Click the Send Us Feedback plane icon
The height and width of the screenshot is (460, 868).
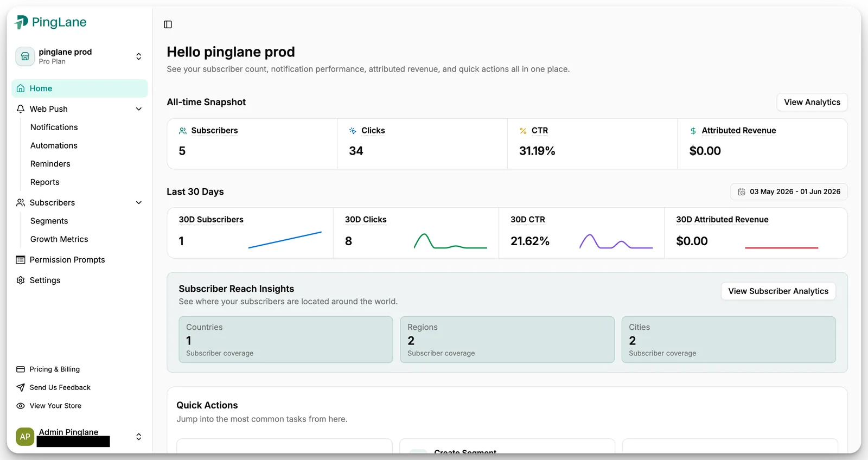(21, 387)
